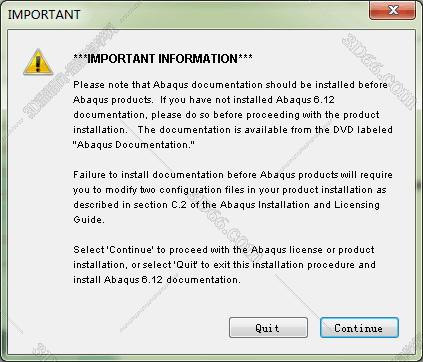Click quoted 'Quit' within the last paragraph
Screen dimensions: 423x362
pyautogui.click(x=186, y=265)
